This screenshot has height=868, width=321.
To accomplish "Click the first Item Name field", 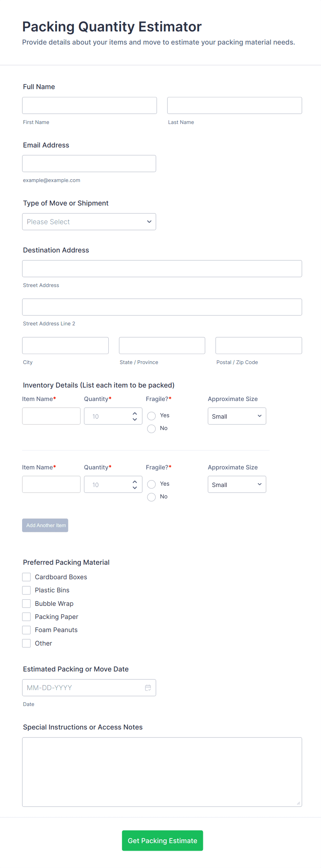I will 51,416.
